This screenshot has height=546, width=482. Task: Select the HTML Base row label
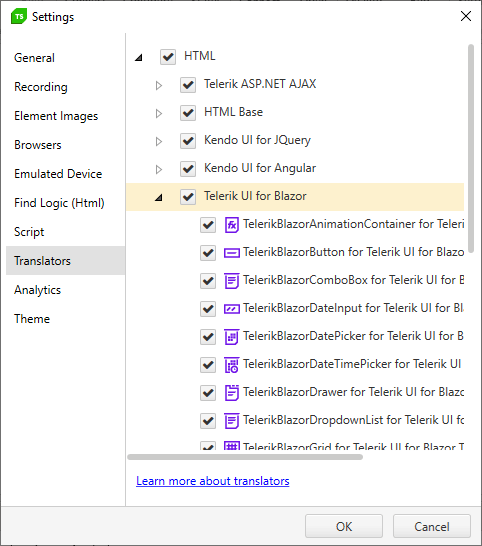click(x=233, y=112)
